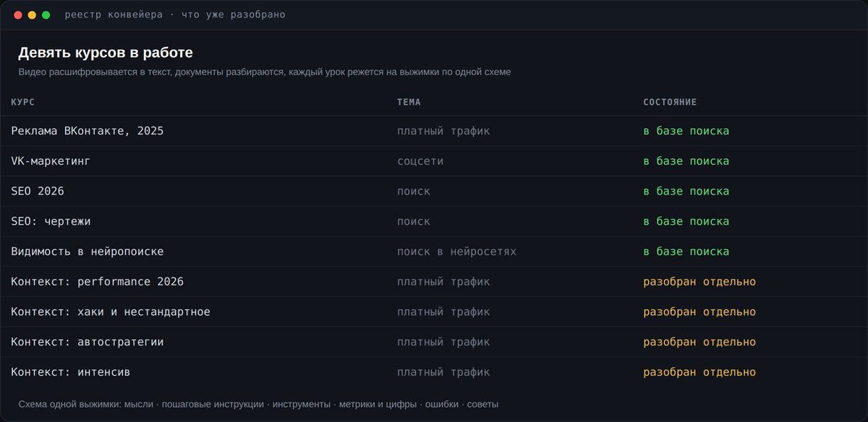This screenshot has width=868, height=422.
Task: Click the topic "поиск в нейросетях"
Action: click(x=456, y=251)
